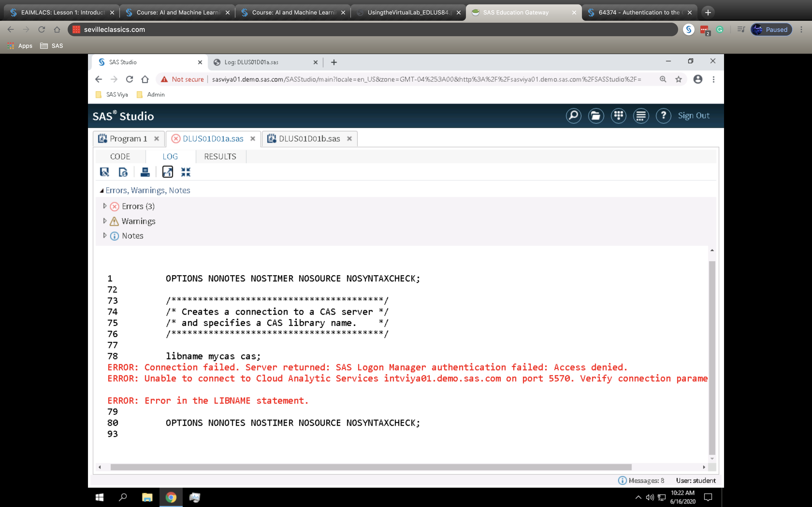Expand the Notes node
812x507 pixels.
click(105, 235)
